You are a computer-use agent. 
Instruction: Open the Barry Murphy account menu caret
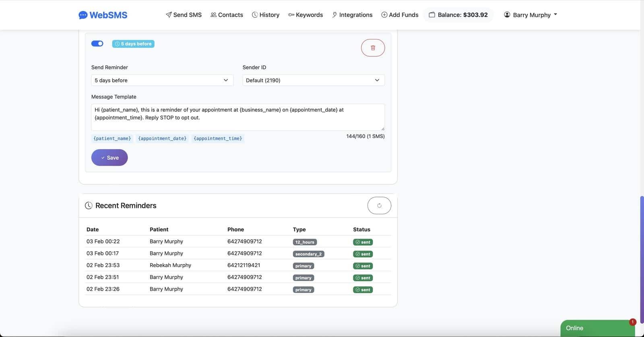[555, 14]
